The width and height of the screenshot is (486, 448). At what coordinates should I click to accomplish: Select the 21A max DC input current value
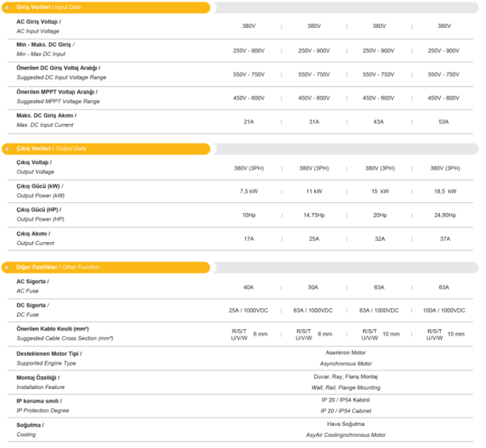click(248, 121)
